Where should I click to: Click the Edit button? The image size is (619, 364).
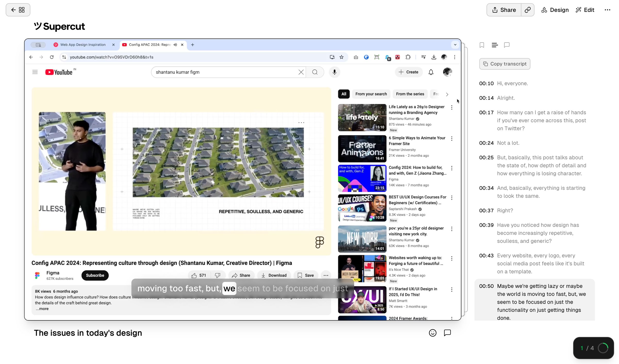(585, 10)
